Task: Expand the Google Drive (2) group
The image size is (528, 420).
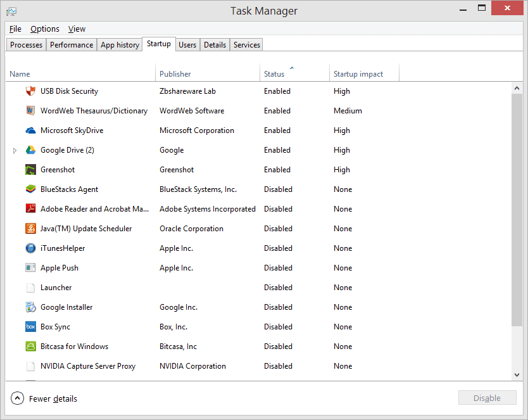Action: tap(15, 151)
